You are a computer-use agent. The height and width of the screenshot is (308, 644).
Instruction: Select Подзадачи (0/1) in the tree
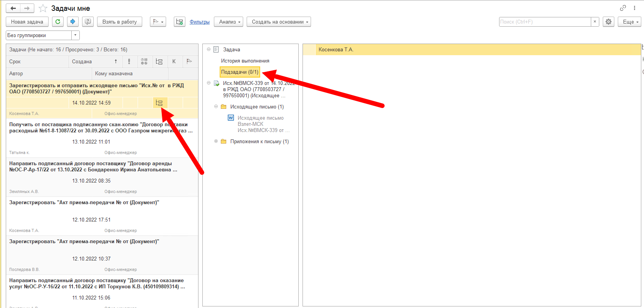point(240,72)
